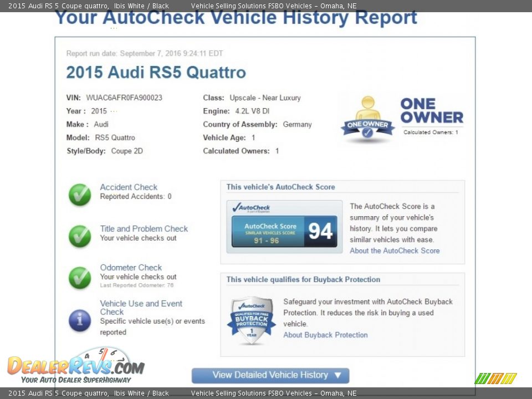This screenshot has width=532, height=399.
Task: Click the This vehicle's AutoCheck Score heading
Action: point(280,187)
